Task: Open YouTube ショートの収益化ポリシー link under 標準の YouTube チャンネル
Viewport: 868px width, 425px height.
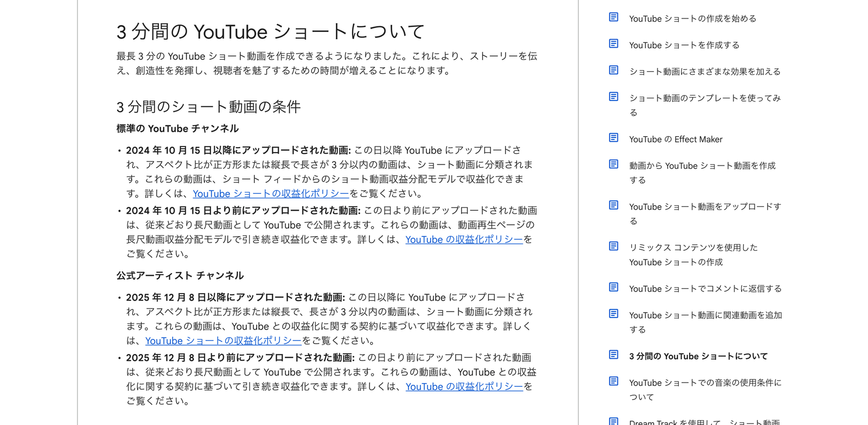Action: 271,194
